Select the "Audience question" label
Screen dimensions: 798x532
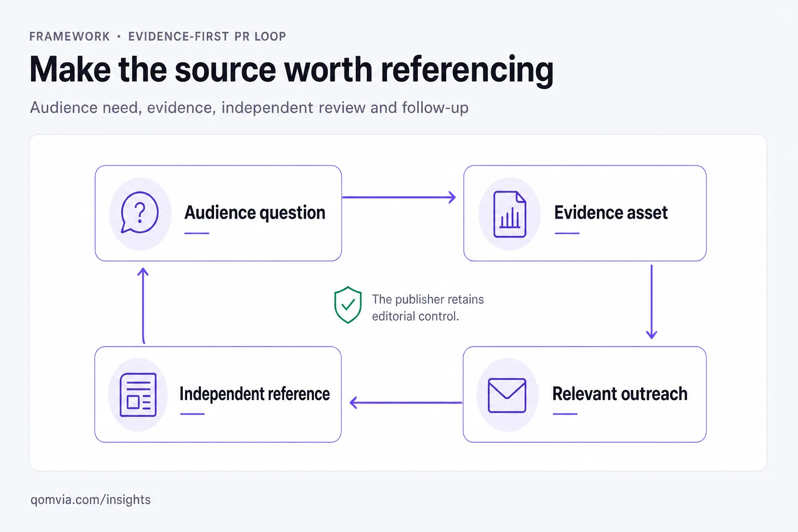click(x=255, y=212)
